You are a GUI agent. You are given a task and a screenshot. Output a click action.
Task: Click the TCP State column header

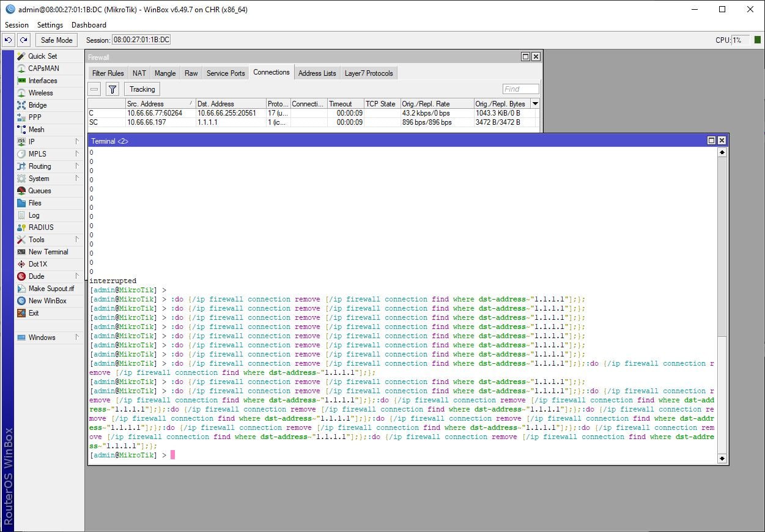click(x=382, y=104)
